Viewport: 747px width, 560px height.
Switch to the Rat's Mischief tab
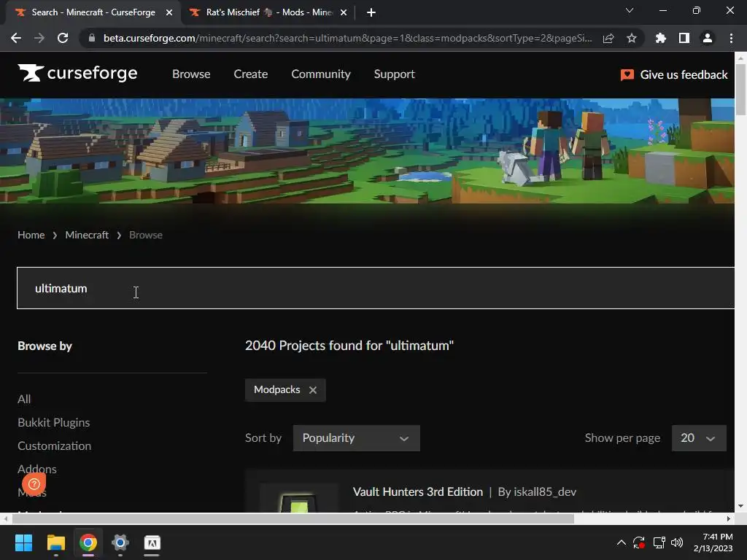[x=269, y=12]
